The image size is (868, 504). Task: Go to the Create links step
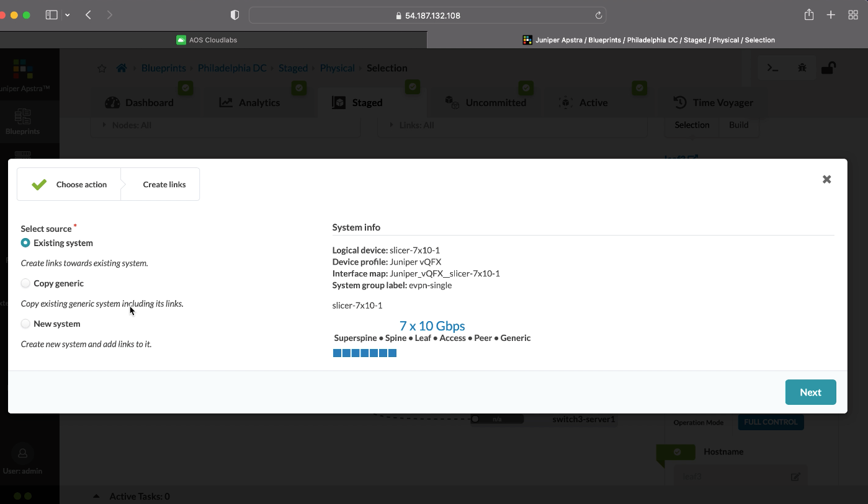[164, 184]
